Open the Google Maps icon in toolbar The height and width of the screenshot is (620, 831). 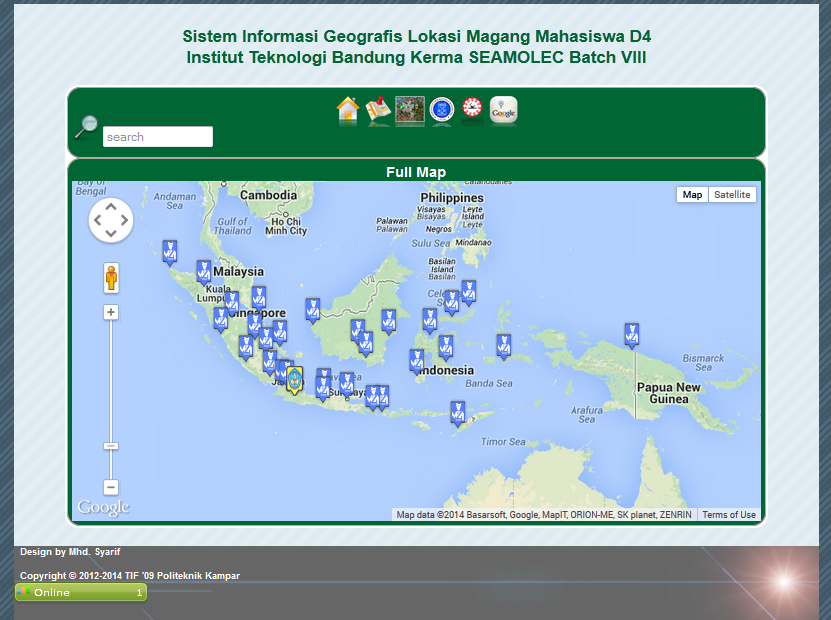pyautogui.click(x=504, y=110)
